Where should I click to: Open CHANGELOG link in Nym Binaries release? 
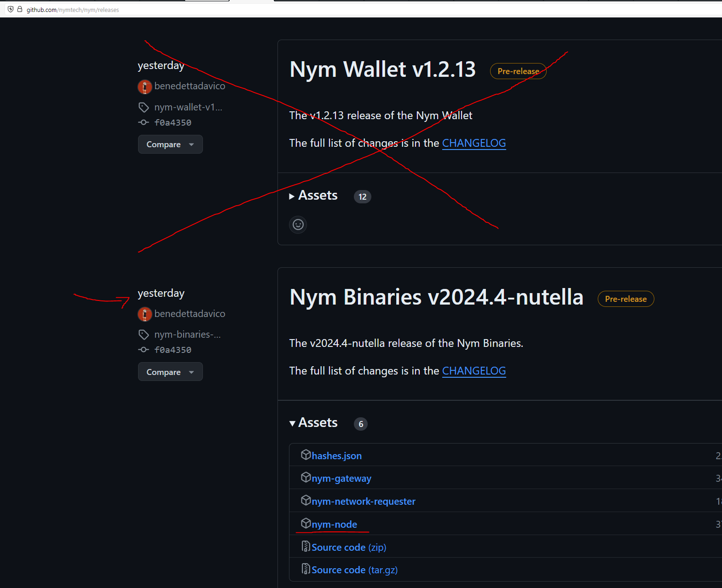click(474, 371)
